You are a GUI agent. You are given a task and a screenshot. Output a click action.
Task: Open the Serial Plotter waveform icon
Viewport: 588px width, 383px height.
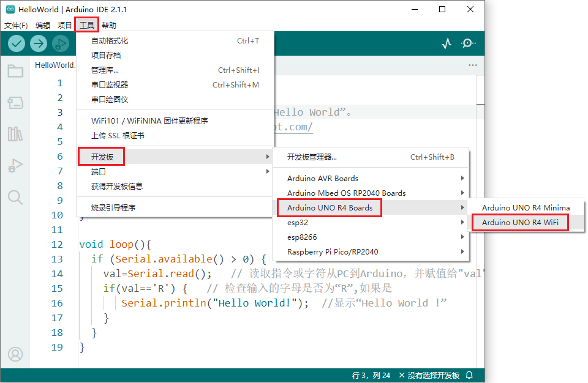click(x=447, y=43)
